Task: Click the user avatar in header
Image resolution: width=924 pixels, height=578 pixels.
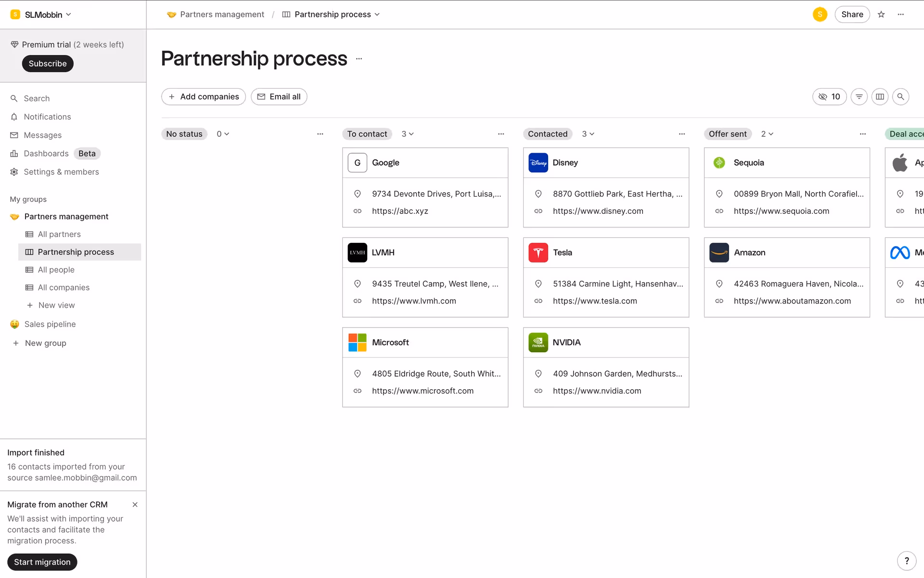Action: coord(820,14)
